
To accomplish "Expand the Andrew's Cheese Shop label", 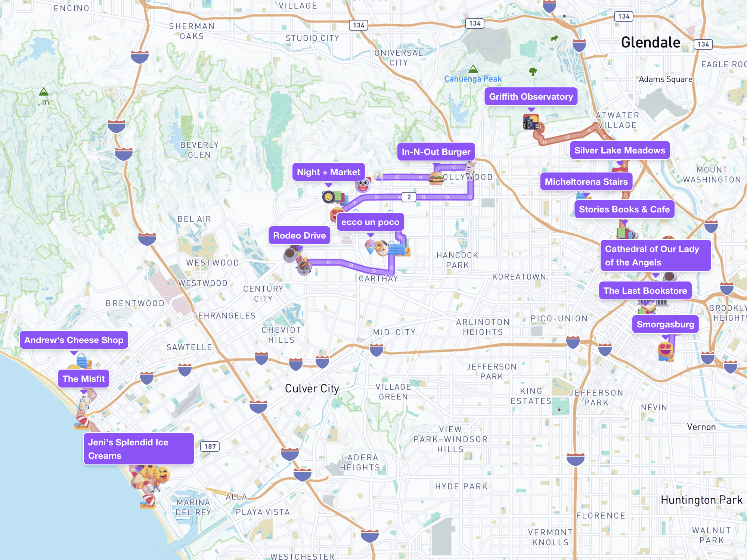I will tap(74, 339).
